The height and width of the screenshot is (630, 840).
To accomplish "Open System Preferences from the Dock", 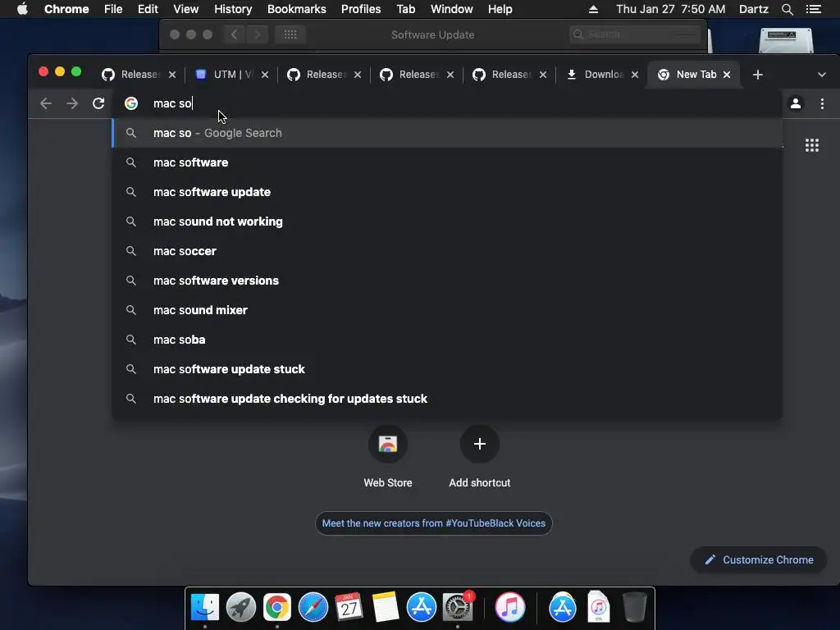I will tap(458, 607).
